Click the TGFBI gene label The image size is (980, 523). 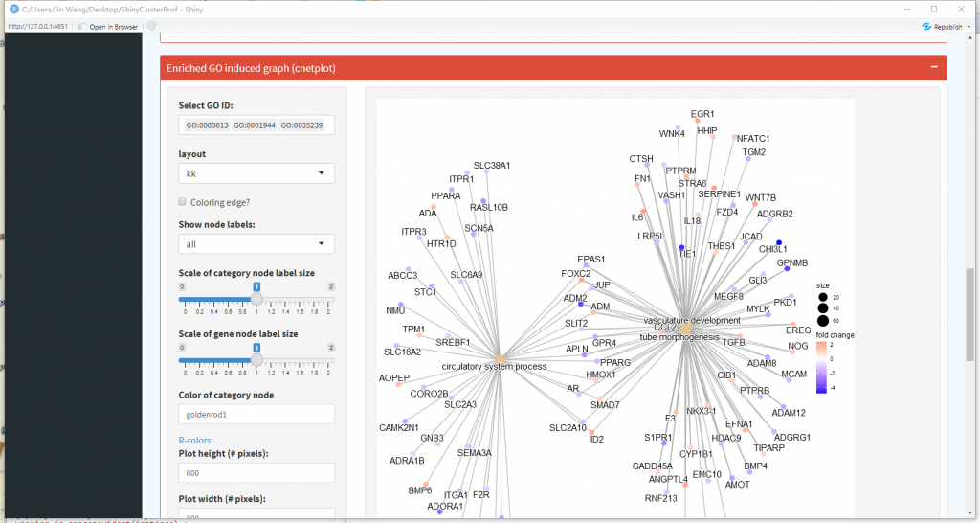(734, 342)
